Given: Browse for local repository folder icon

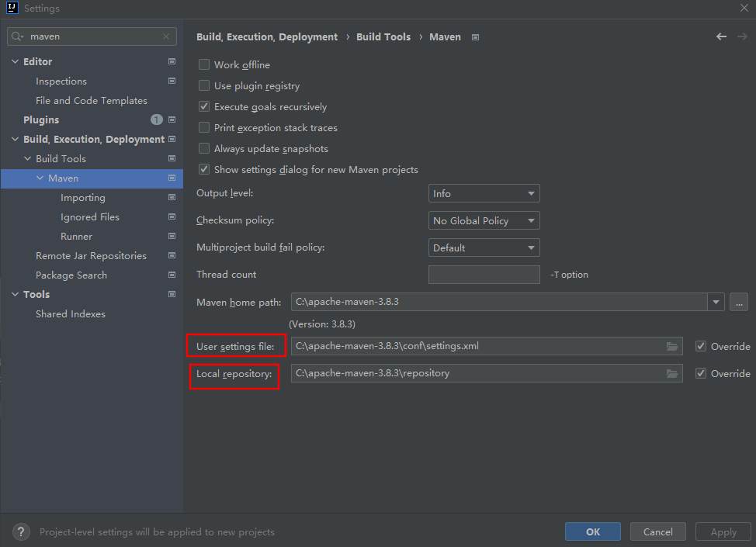Looking at the screenshot, I should [x=672, y=373].
